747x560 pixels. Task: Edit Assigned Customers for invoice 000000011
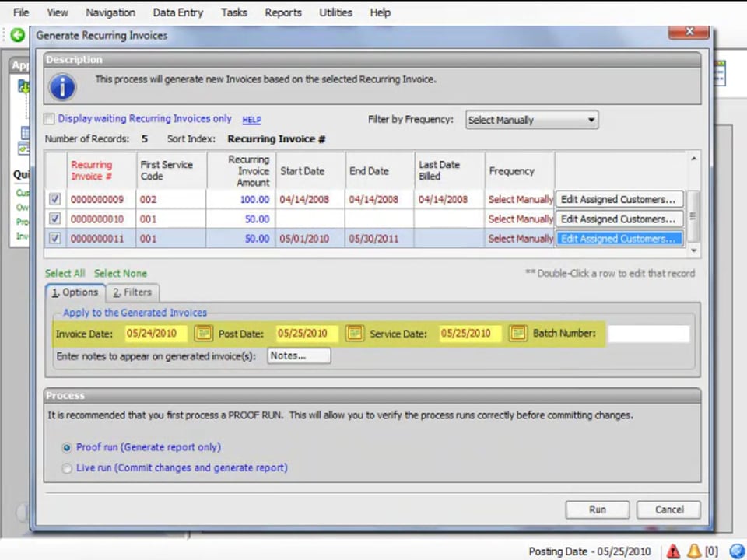tap(619, 238)
